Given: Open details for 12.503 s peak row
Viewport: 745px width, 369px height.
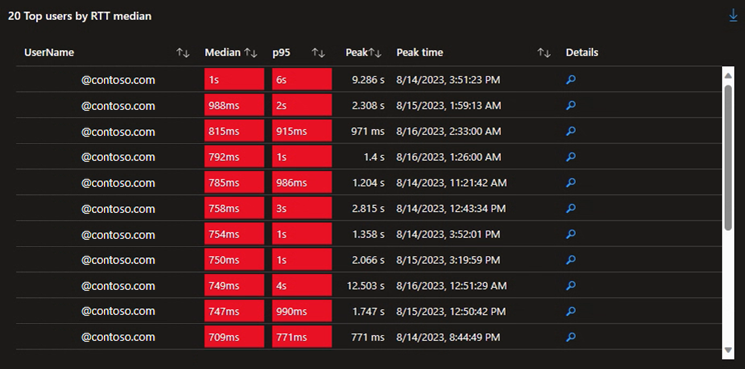Looking at the screenshot, I should [x=571, y=285].
